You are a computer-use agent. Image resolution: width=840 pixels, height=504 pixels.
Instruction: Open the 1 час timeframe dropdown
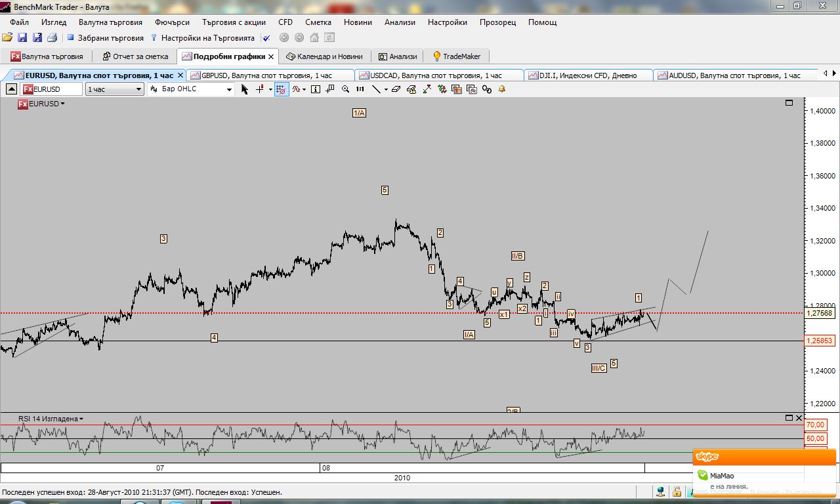tap(115, 89)
